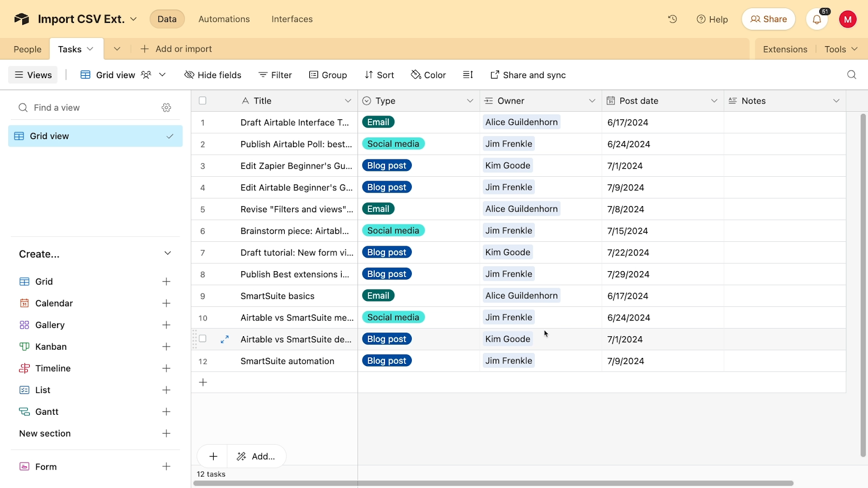This screenshot has height=488, width=868.
Task: Collapse the Create... section
Action: 168,253
